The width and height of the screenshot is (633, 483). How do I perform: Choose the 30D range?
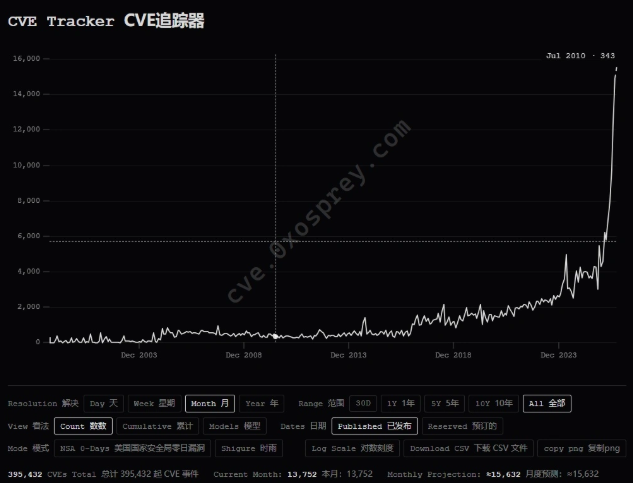click(x=363, y=403)
